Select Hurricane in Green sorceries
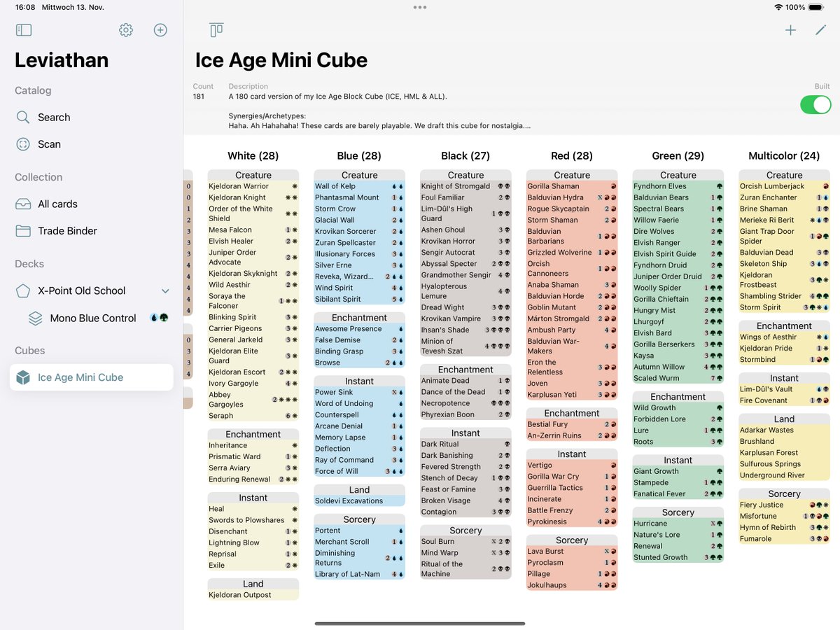The height and width of the screenshot is (630, 840). coord(678,523)
